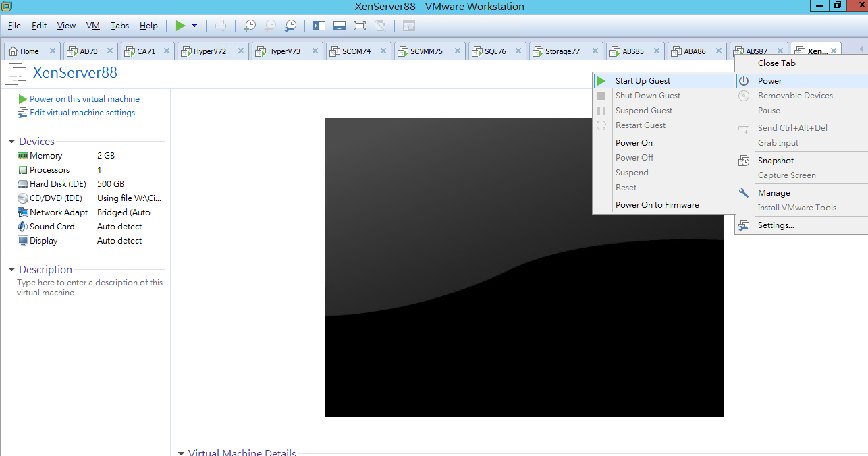The height and width of the screenshot is (456, 868).
Task: Choose Power On to Firmware
Action: [663, 205]
